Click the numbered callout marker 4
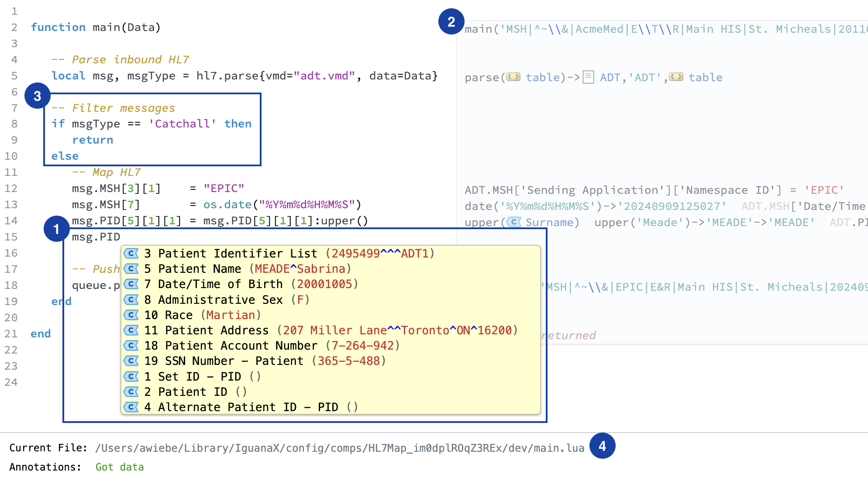Image resolution: width=868 pixels, height=481 pixels. 602,446
